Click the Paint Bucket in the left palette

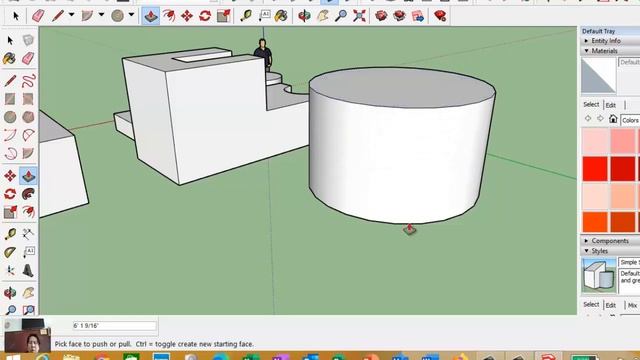point(10,58)
